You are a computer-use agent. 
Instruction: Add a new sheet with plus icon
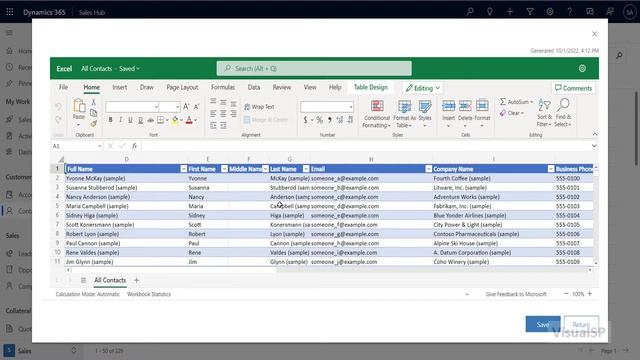pos(137,280)
